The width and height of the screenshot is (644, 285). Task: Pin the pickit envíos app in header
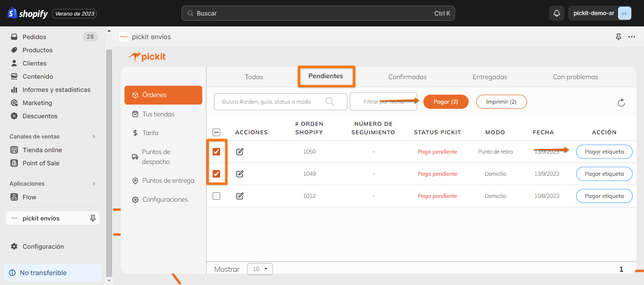coord(619,37)
